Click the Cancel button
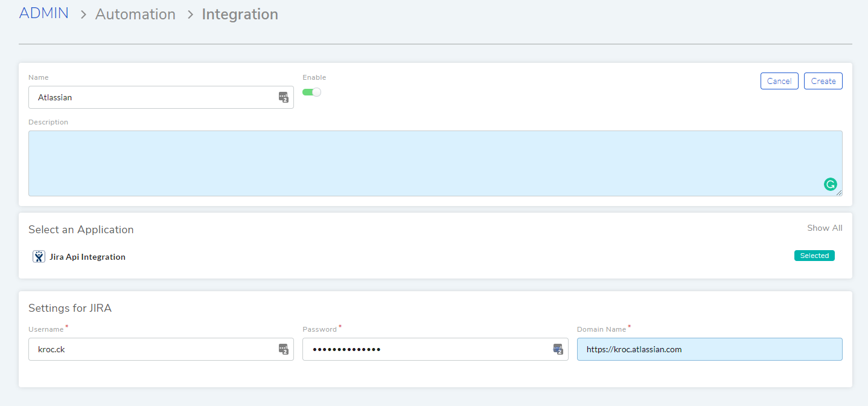 click(x=779, y=81)
